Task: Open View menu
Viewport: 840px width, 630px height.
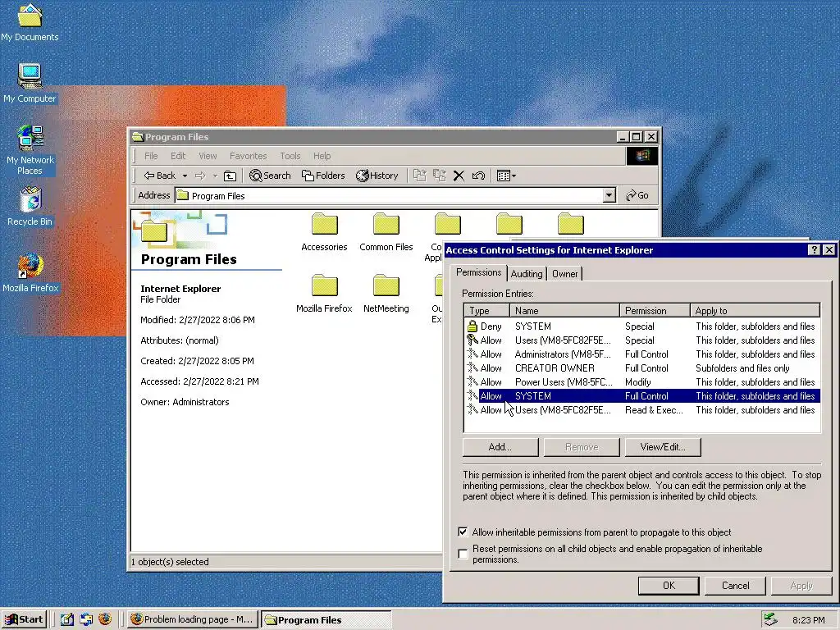Action: (x=208, y=156)
